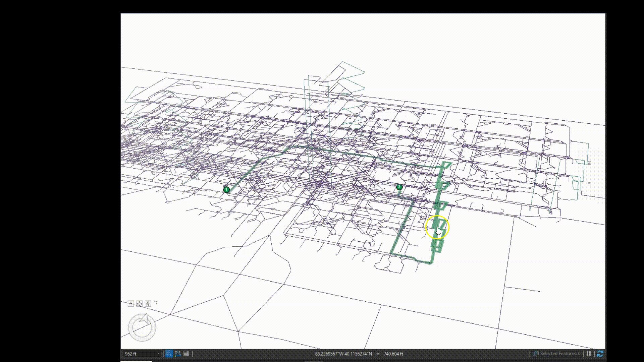Viewport: 644px width, 362px height.
Task: Toggle the grid icon in status bar
Action: pos(186,354)
